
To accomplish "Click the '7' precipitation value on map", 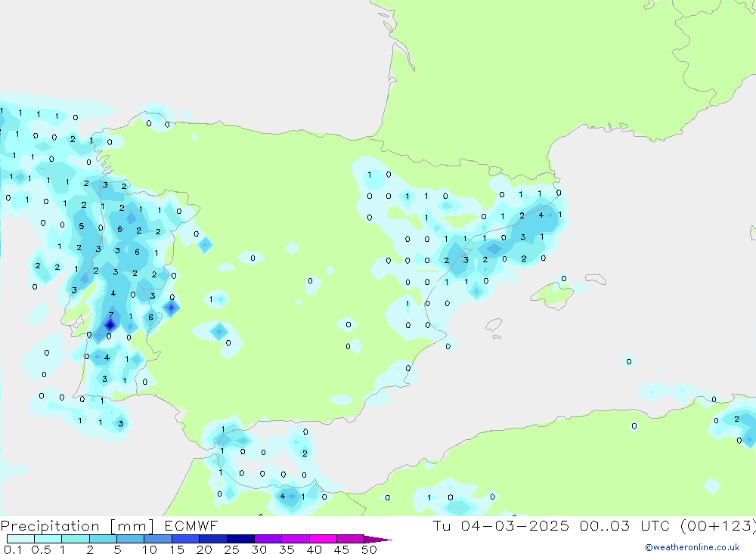I will click(x=111, y=315).
